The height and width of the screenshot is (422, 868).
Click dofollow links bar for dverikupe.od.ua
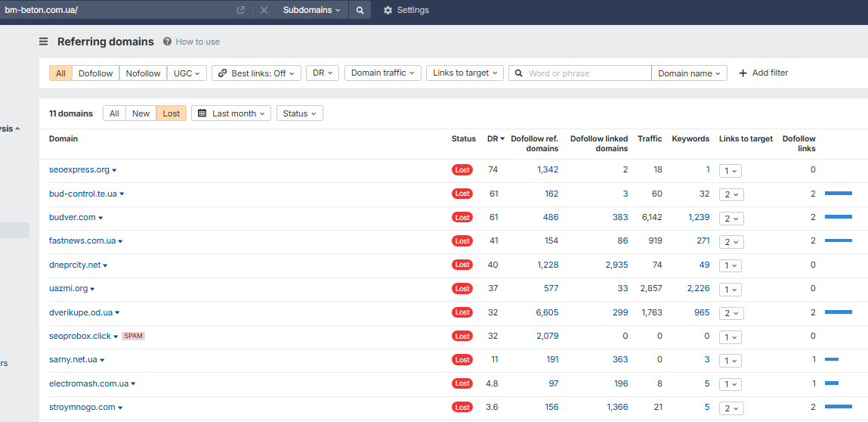[838, 312]
